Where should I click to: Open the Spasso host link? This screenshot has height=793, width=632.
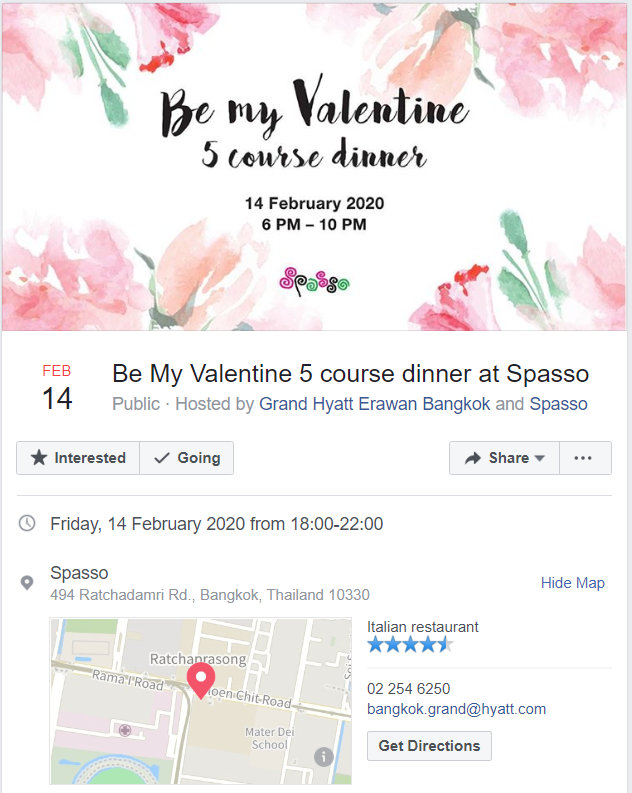click(558, 404)
